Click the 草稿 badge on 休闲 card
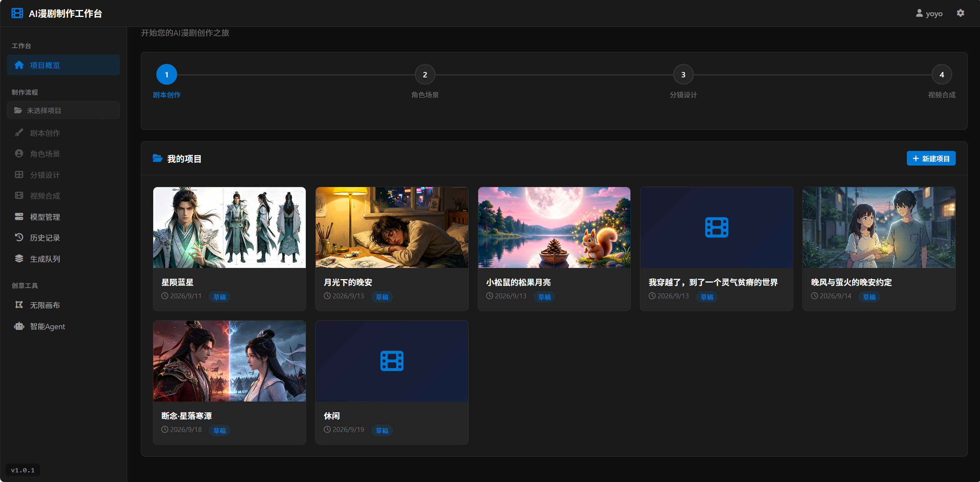The height and width of the screenshot is (482, 980). click(x=382, y=430)
